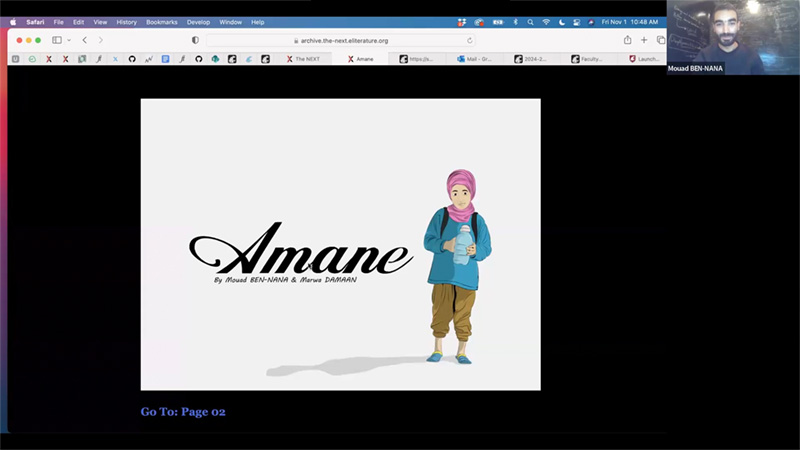Switch to The NEXT tab
This screenshot has width=800, height=450.
click(306, 59)
